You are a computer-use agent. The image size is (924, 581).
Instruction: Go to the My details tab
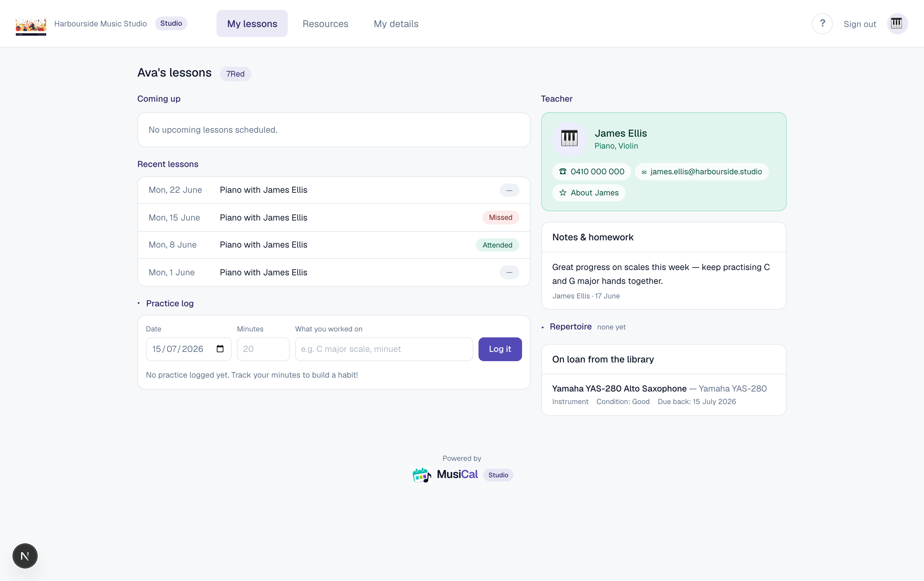(x=396, y=24)
